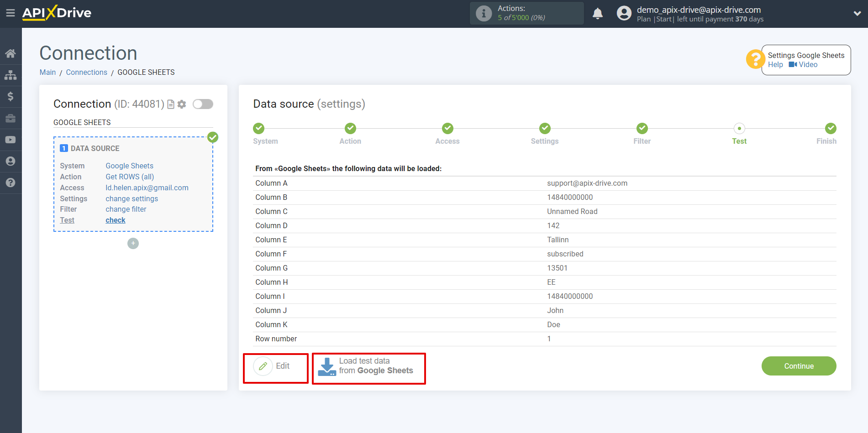
Task: Open the connection settings gear icon
Action: tap(182, 104)
